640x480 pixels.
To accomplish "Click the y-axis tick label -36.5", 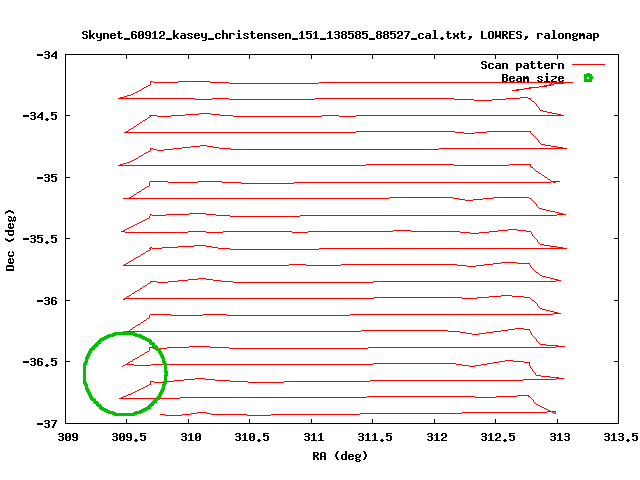I will 40,362.
